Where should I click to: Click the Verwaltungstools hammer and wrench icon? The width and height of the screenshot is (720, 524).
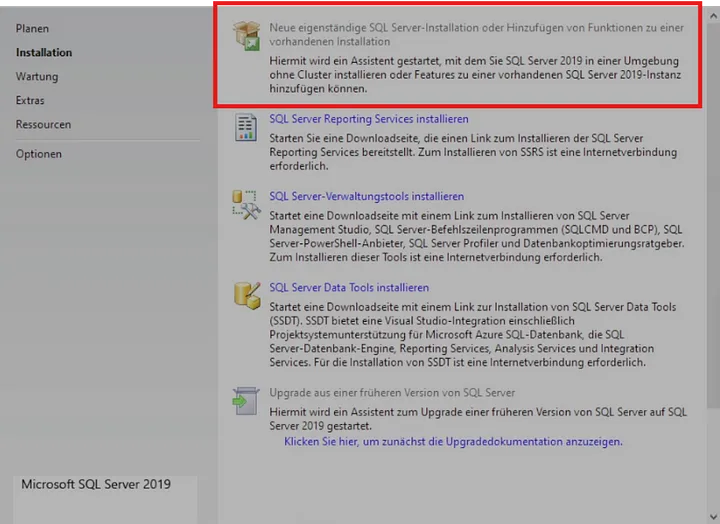click(x=246, y=205)
